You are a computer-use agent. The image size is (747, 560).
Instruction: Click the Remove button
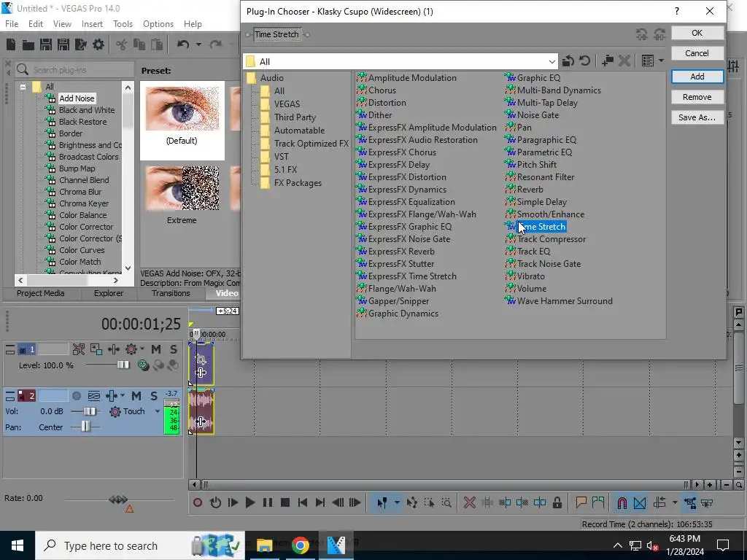click(x=697, y=97)
